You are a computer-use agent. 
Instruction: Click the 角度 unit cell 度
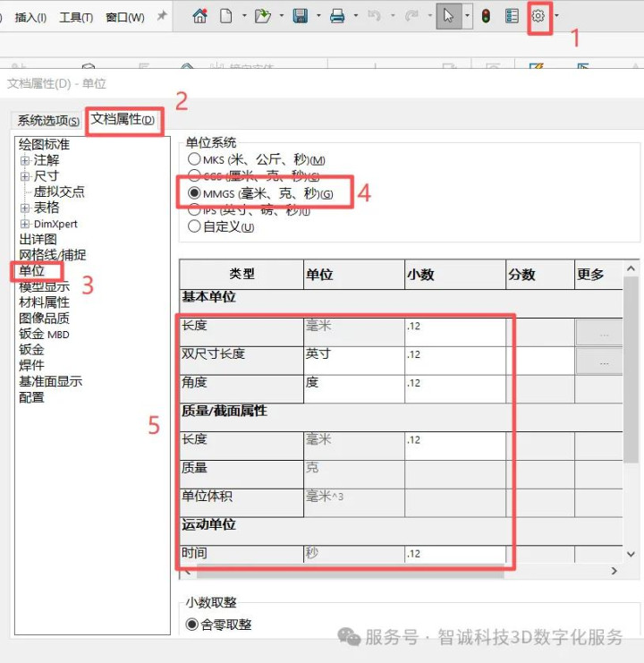pyautogui.click(x=354, y=389)
